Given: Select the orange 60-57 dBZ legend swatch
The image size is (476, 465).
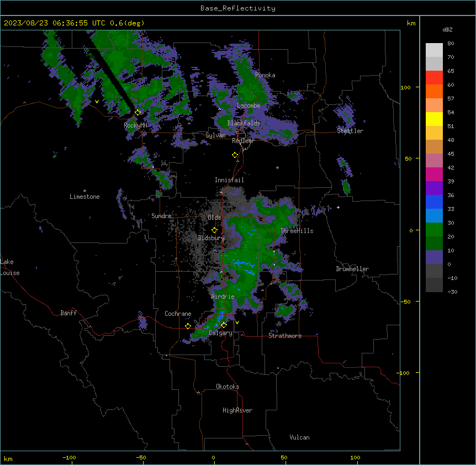Looking at the screenshot, I should tap(434, 92).
